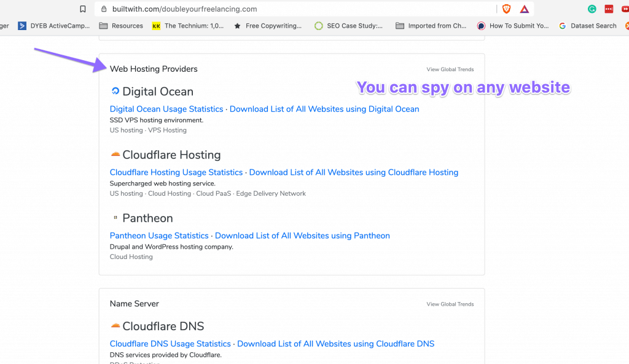Click the Cloudflare Hosting heading
Viewport: 629px width, 364px height.
tap(171, 155)
